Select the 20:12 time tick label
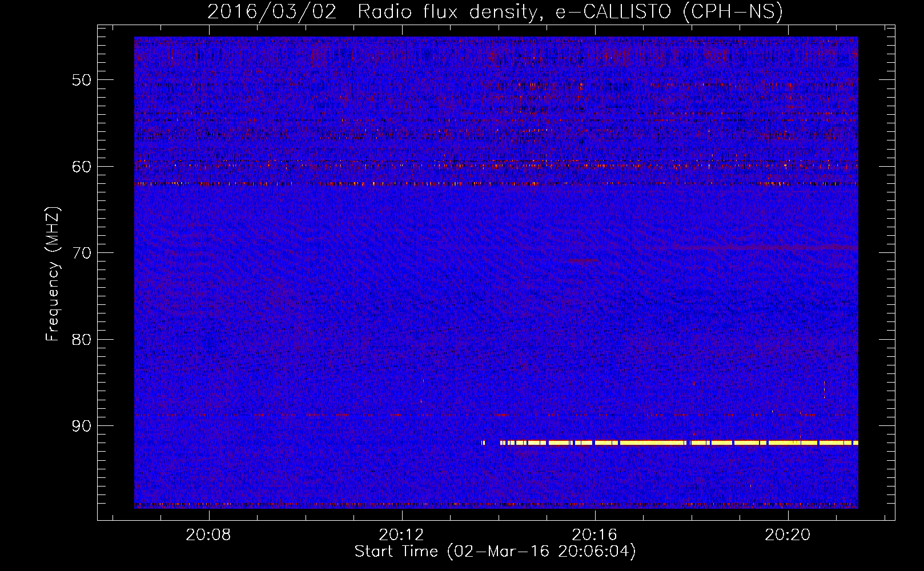This screenshot has height=571, width=924. 401,534
